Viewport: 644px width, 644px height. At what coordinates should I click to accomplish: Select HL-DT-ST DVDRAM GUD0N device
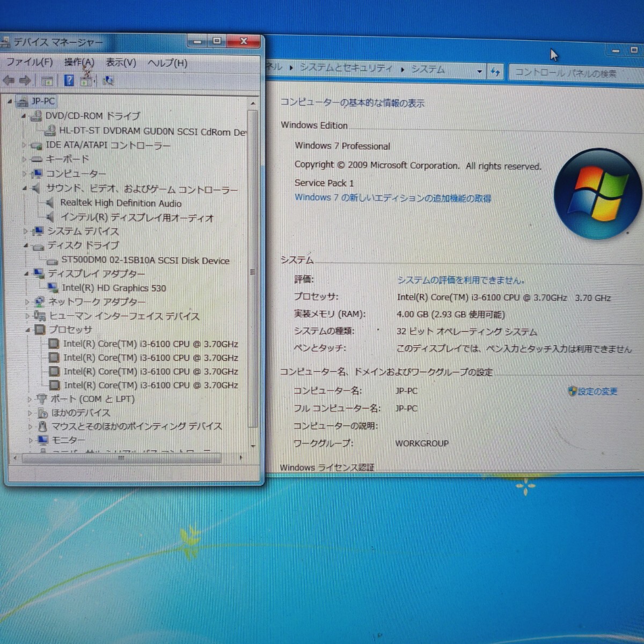click(153, 131)
